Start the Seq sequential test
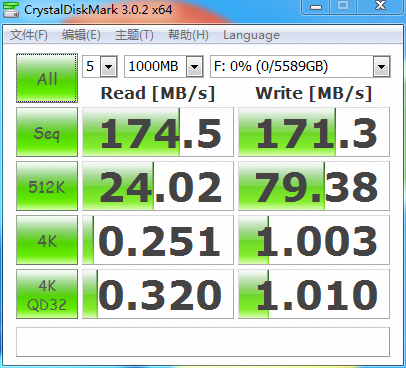This screenshot has width=406, height=368. (x=47, y=132)
